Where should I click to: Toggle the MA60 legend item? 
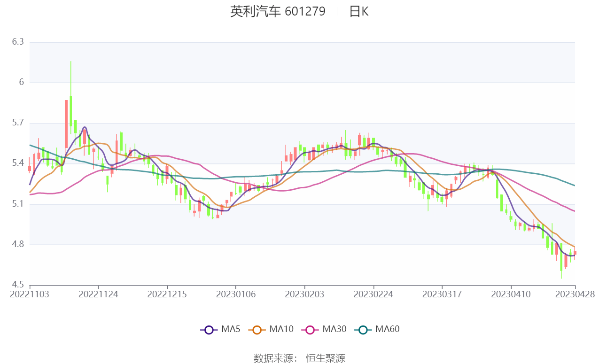[377, 329]
